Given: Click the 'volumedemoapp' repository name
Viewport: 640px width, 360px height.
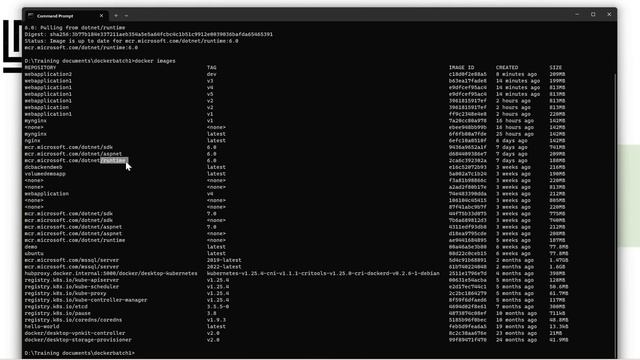Looking at the screenshot, I should pyautogui.click(x=45, y=174).
